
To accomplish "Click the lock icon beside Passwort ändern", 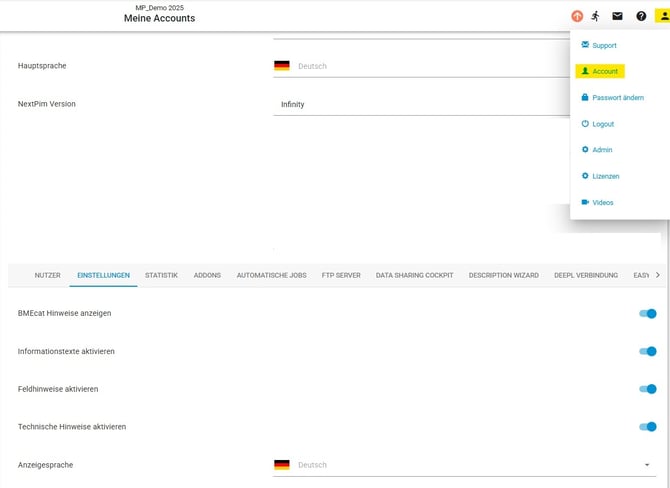I will [585, 97].
